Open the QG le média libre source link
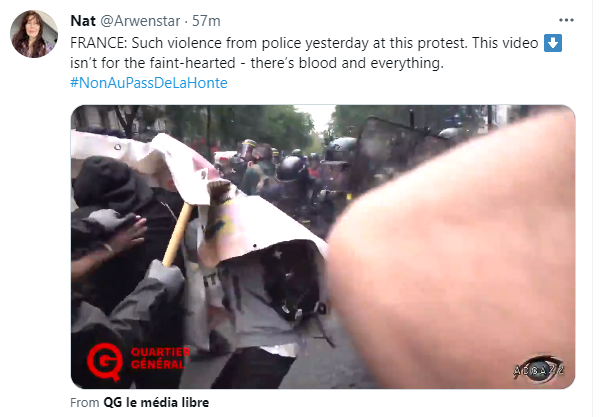Screen dimensions: 599x417 156,402
